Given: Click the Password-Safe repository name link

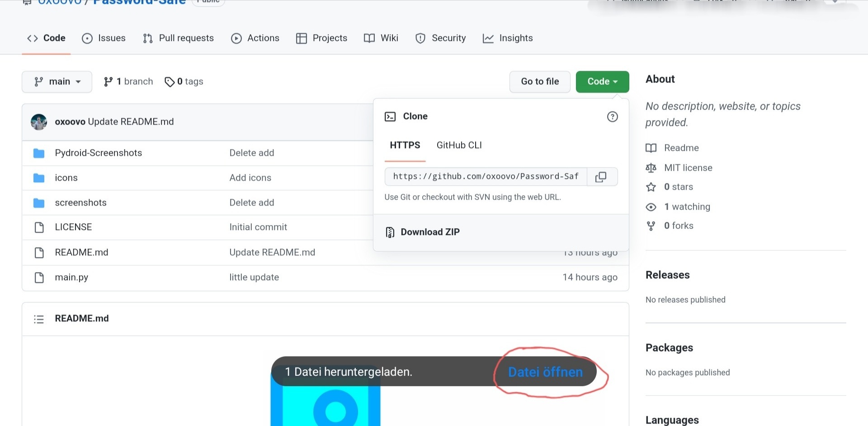Looking at the screenshot, I should [140, 2].
